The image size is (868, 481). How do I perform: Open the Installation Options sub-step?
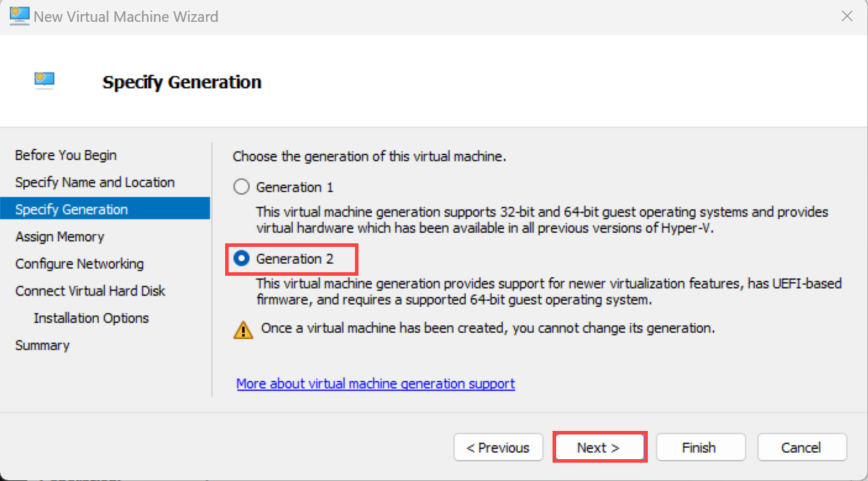pyautogui.click(x=91, y=318)
